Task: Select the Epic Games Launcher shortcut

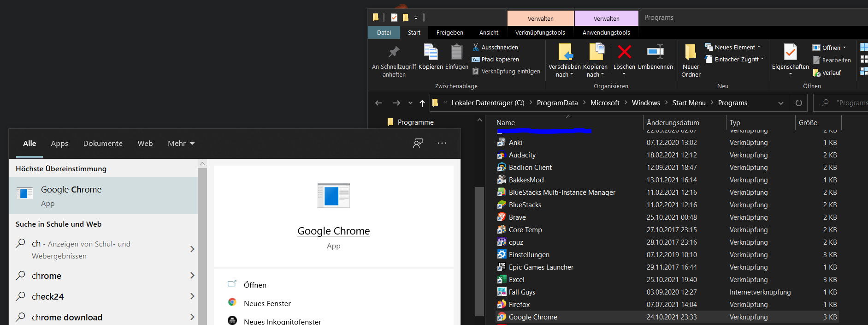Action: pyautogui.click(x=541, y=267)
